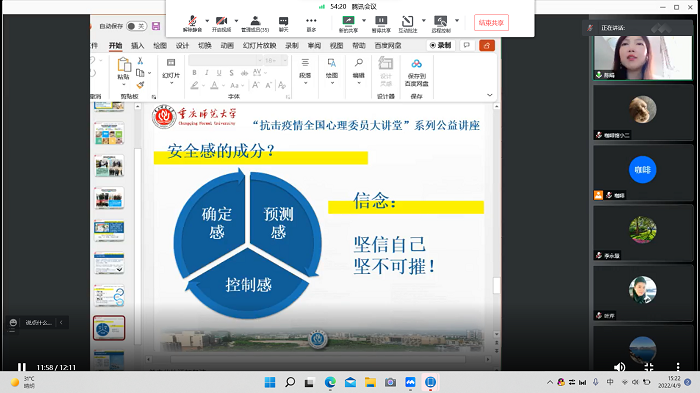The image size is (700, 393).
Task: Click the remote control icon
Action: coord(441,23)
